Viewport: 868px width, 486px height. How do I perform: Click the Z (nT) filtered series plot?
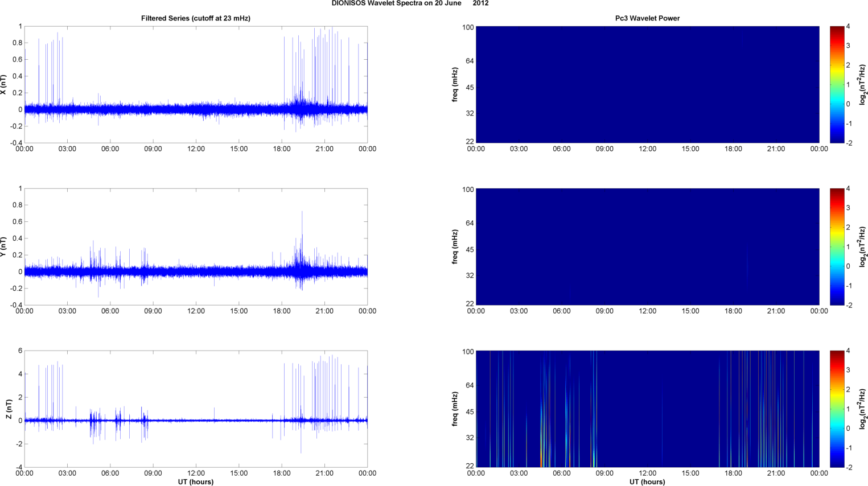(196, 409)
